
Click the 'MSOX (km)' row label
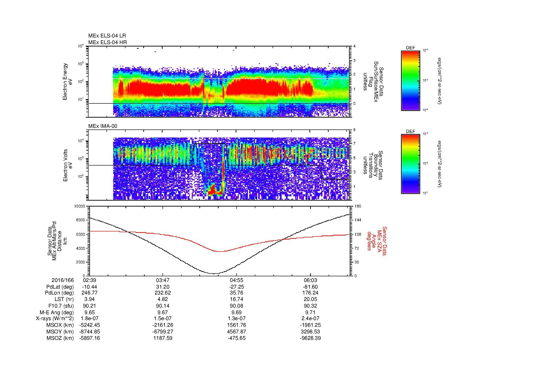[x=60, y=325]
